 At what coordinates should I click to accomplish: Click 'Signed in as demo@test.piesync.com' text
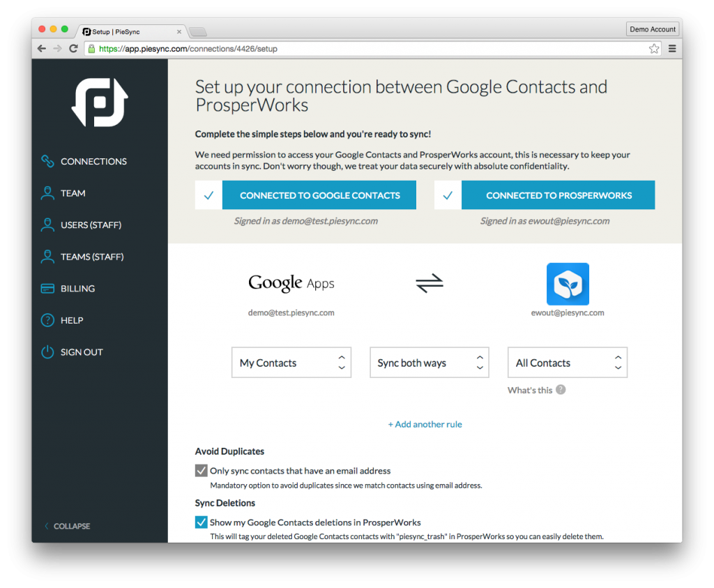(305, 221)
